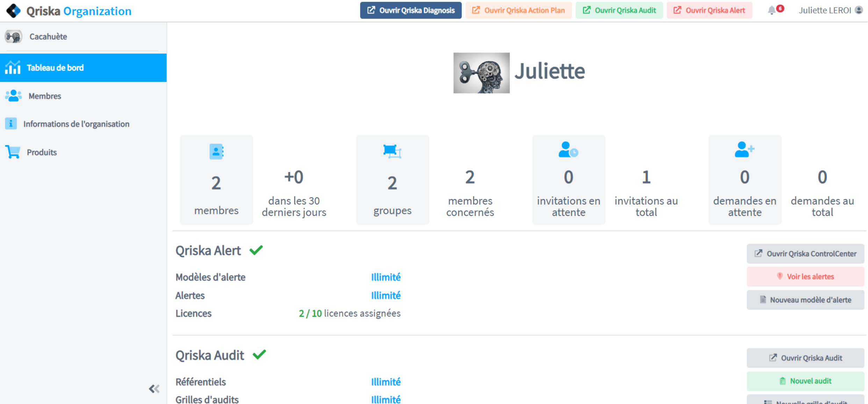Click the members contact card icon

tap(216, 151)
